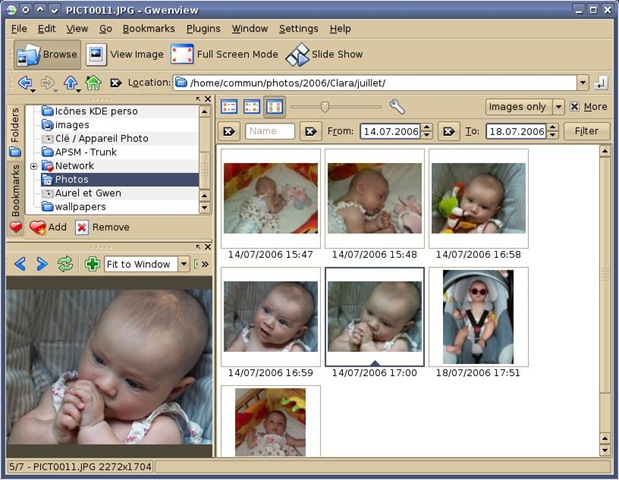Viewport: 619px width, 480px height.
Task: Go to previous image with left arrow
Action: pyautogui.click(x=20, y=264)
